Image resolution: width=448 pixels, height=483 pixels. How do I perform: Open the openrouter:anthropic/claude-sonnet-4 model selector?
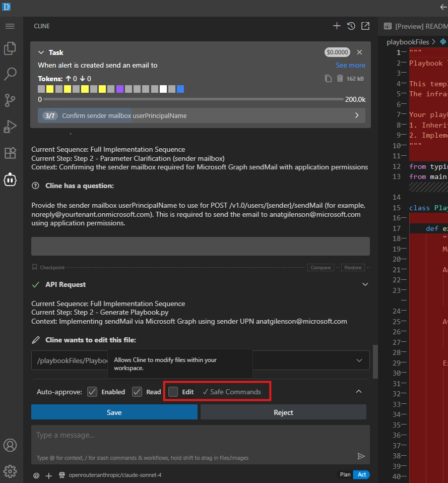[x=115, y=475]
